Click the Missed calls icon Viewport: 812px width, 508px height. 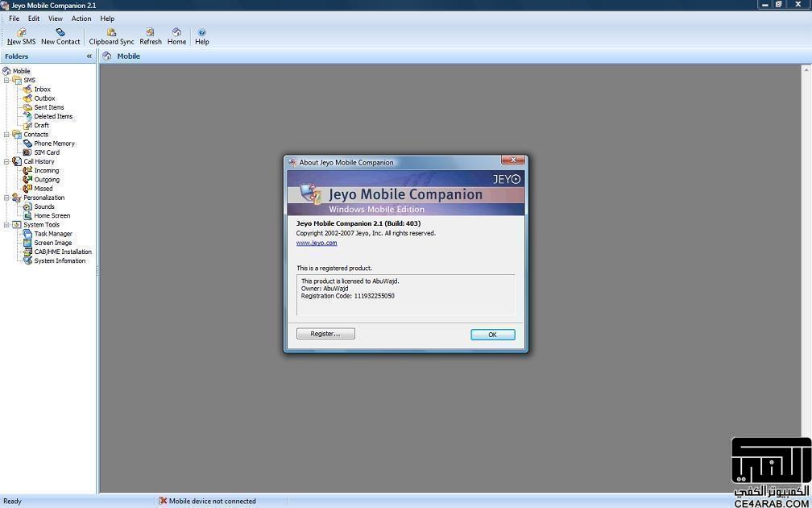click(27, 189)
